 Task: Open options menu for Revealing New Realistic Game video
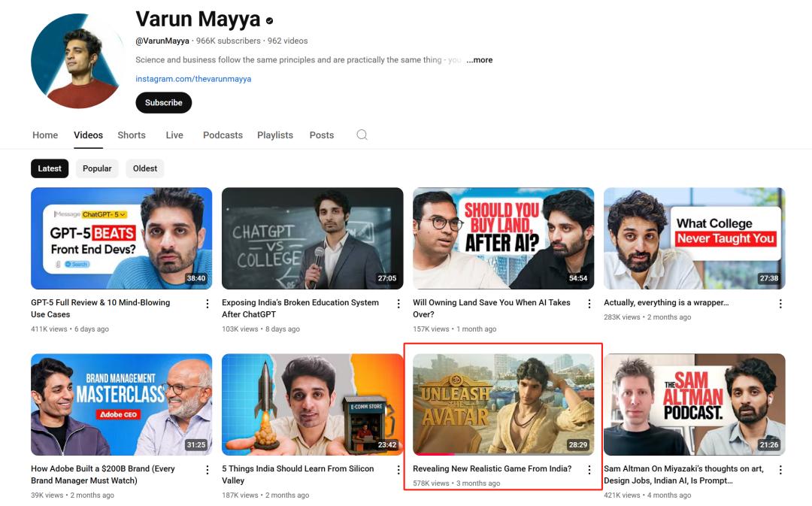click(589, 470)
